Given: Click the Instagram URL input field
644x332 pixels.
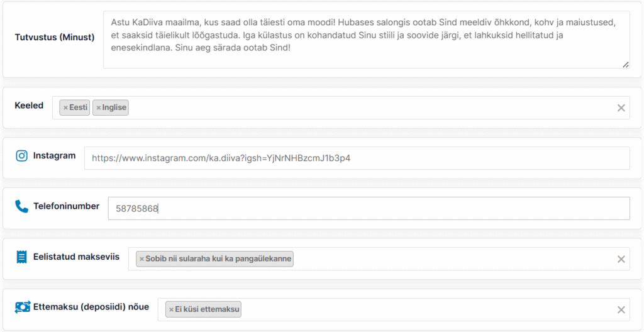Looking at the screenshot, I should [x=357, y=158].
